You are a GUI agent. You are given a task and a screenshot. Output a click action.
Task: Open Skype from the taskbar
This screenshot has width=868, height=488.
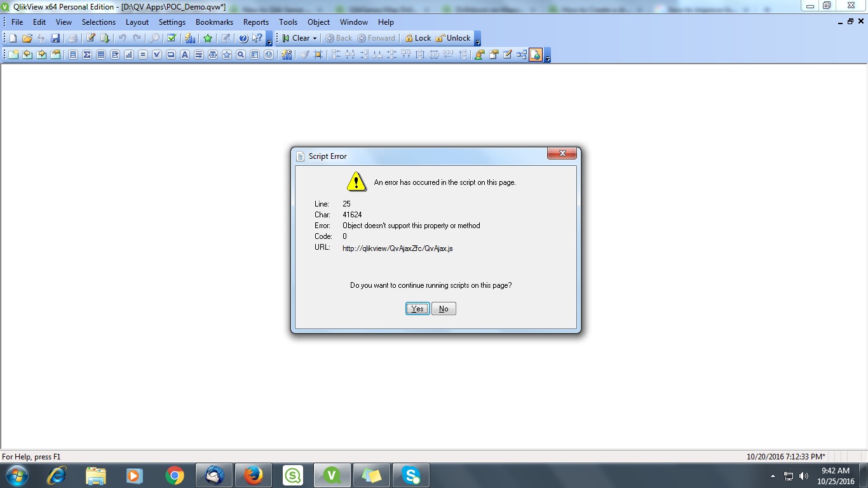pyautogui.click(x=411, y=475)
